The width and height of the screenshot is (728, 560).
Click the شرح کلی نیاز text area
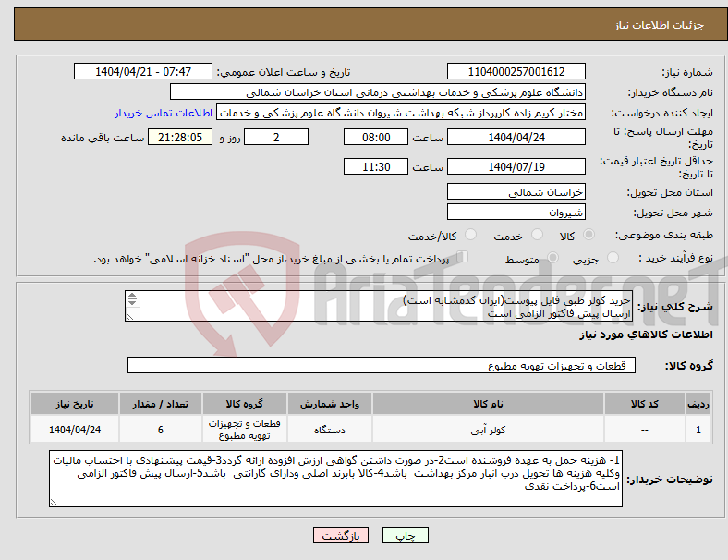point(379,306)
